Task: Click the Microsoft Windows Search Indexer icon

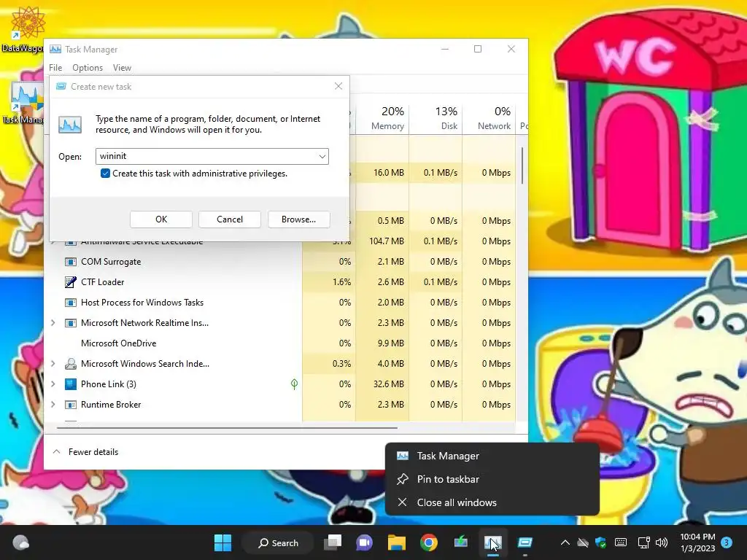Action: tap(71, 364)
